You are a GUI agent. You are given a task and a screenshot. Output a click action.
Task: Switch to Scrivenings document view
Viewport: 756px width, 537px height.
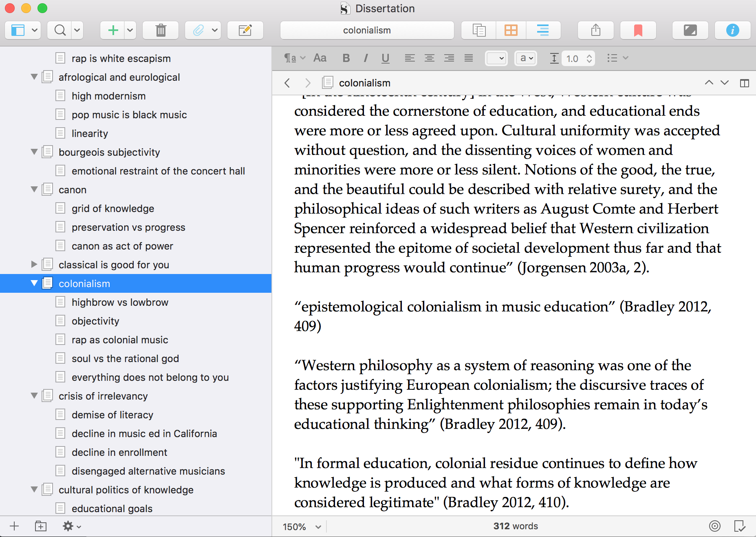click(479, 30)
